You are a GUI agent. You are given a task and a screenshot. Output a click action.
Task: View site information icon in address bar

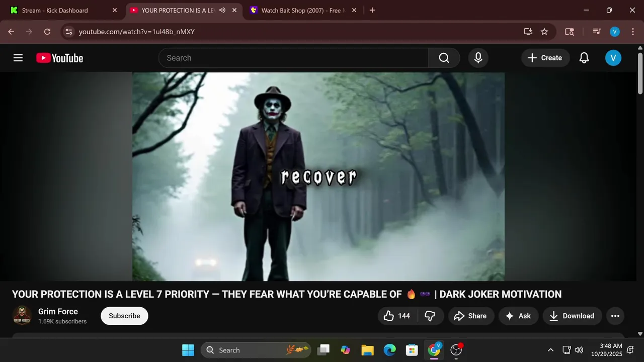point(69,32)
